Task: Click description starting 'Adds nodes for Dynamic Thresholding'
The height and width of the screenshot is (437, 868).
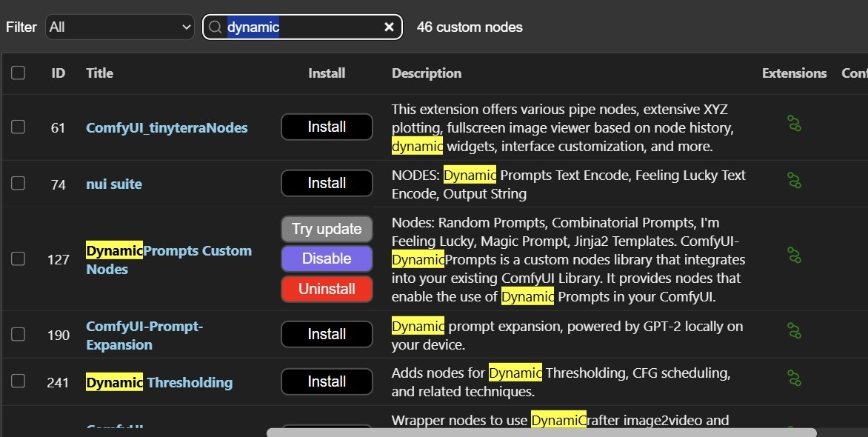Action: click(561, 382)
